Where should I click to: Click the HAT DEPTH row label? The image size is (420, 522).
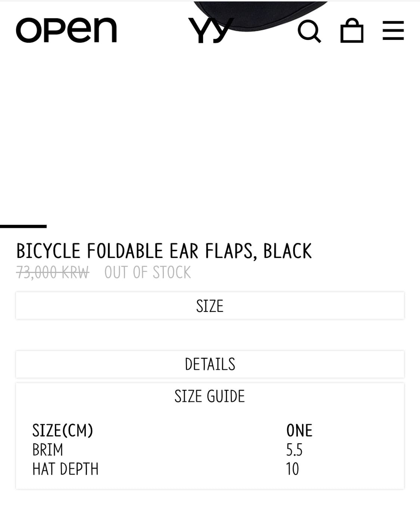65,469
